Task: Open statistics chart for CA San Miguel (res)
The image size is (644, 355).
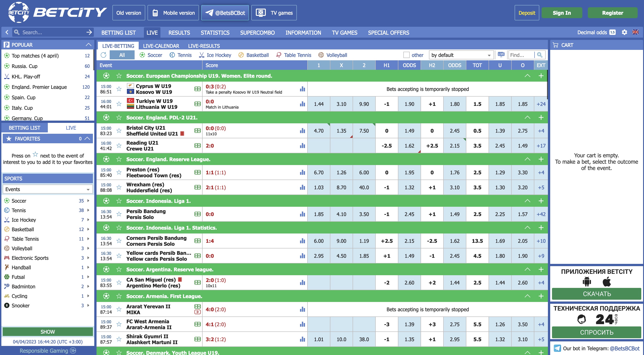Action: (x=302, y=282)
